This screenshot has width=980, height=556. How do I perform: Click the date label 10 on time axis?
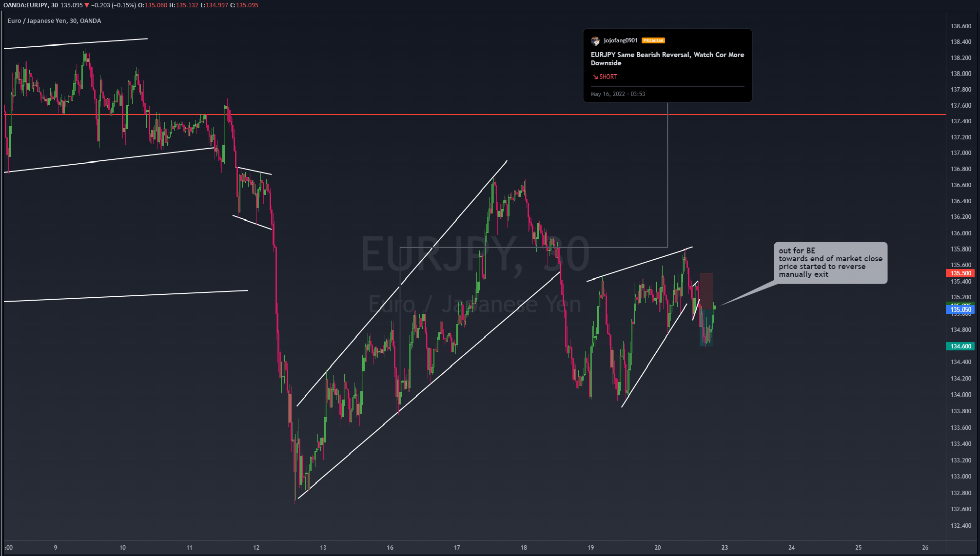[x=122, y=547]
